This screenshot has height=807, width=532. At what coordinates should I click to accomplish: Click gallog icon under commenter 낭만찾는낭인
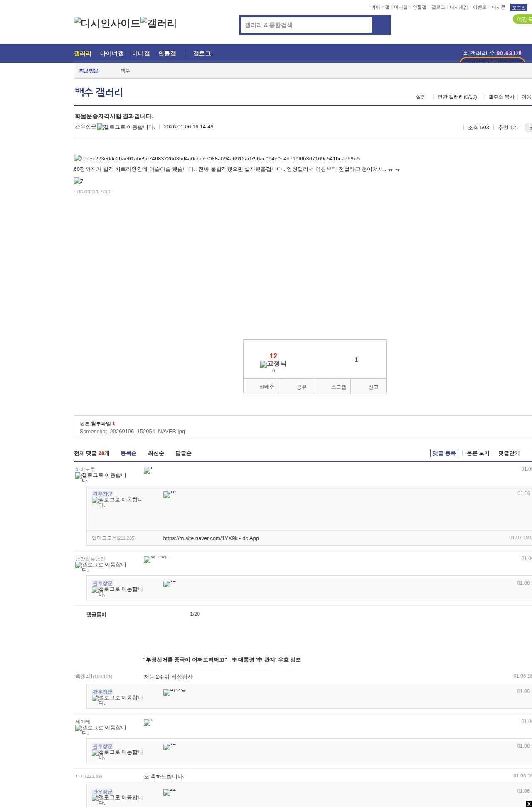coord(101,567)
